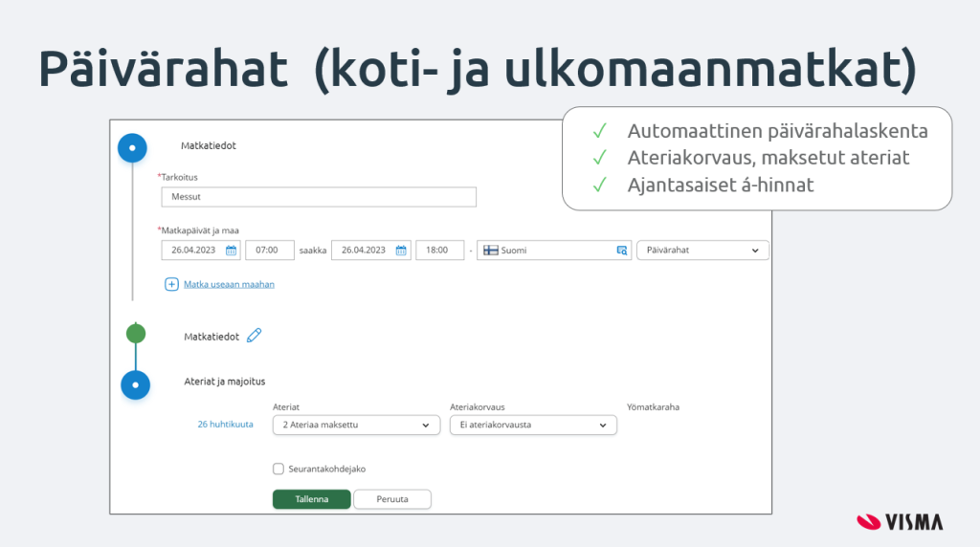Click plus icon to add another country
The width and height of the screenshot is (980, 547).
click(x=171, y=284)
